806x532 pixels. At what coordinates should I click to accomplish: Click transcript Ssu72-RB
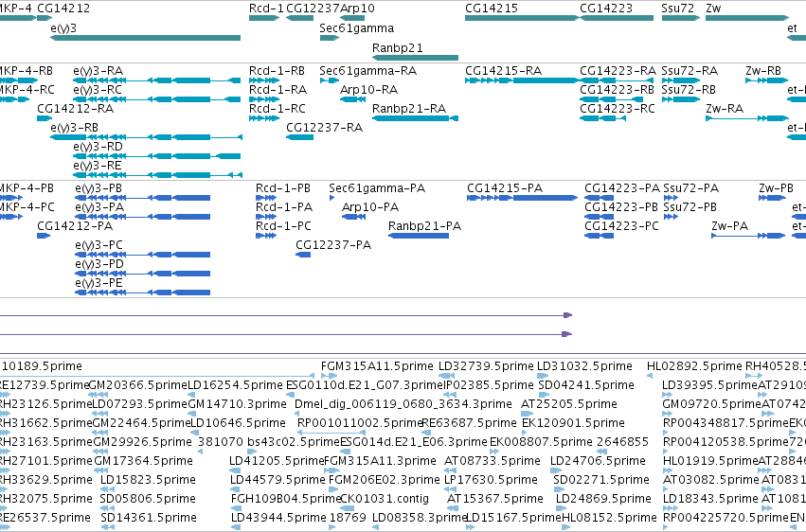click(x=681, y=99)
